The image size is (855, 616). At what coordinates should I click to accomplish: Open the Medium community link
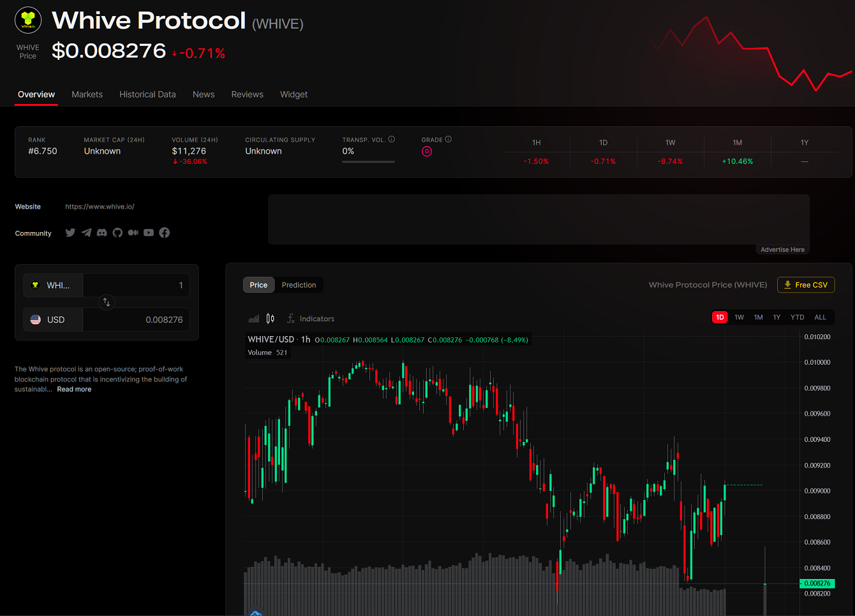(x=133, y=233)
